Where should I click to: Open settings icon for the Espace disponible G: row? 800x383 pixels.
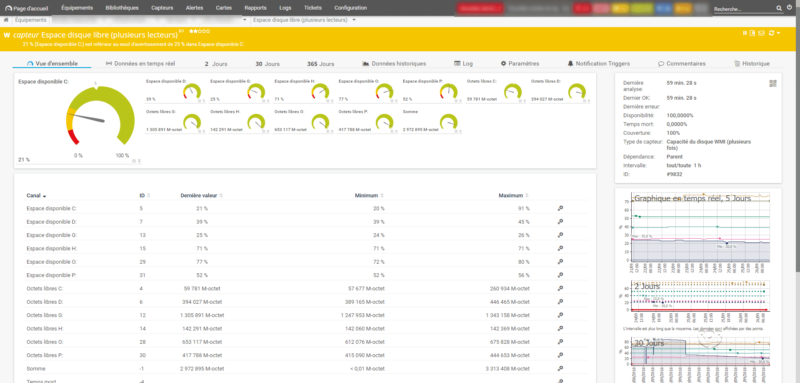tap(560, 235)
